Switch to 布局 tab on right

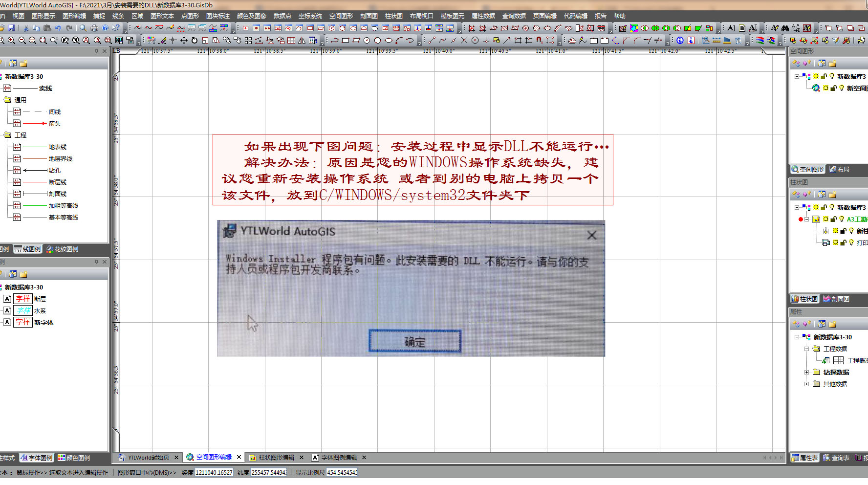[839, 169]
